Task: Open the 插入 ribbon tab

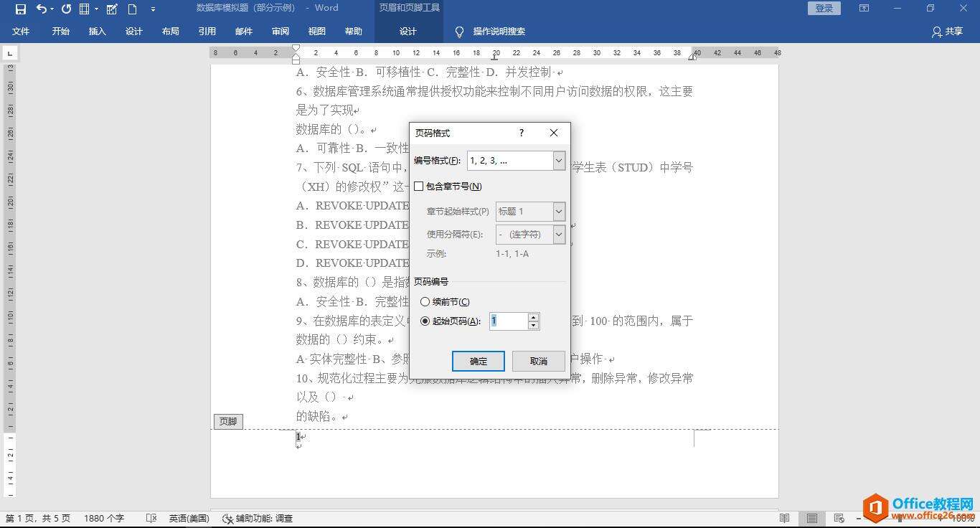Action: coord(97,32)
